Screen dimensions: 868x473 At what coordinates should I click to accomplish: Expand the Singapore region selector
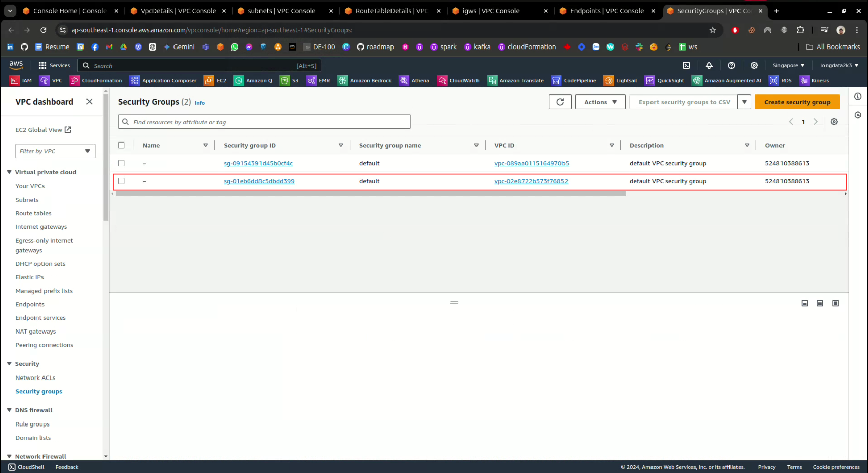(788, 65)
